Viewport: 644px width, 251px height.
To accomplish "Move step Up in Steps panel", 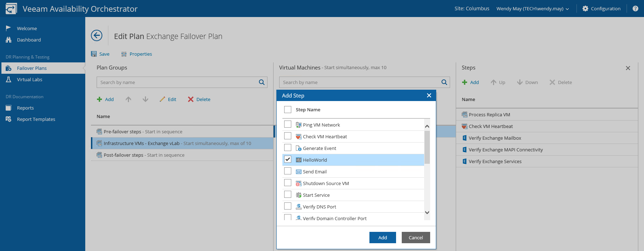I will 498,82.
